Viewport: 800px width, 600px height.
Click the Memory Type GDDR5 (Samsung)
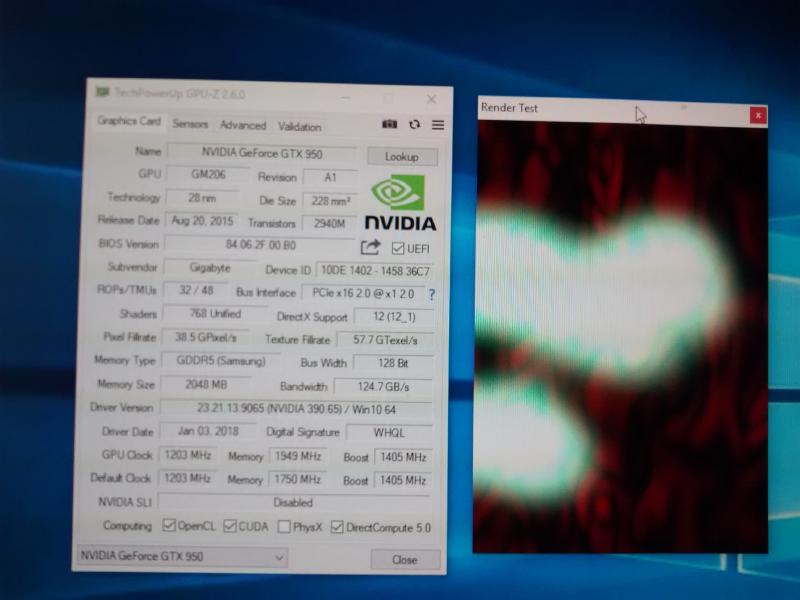click(x=221, y=361)
